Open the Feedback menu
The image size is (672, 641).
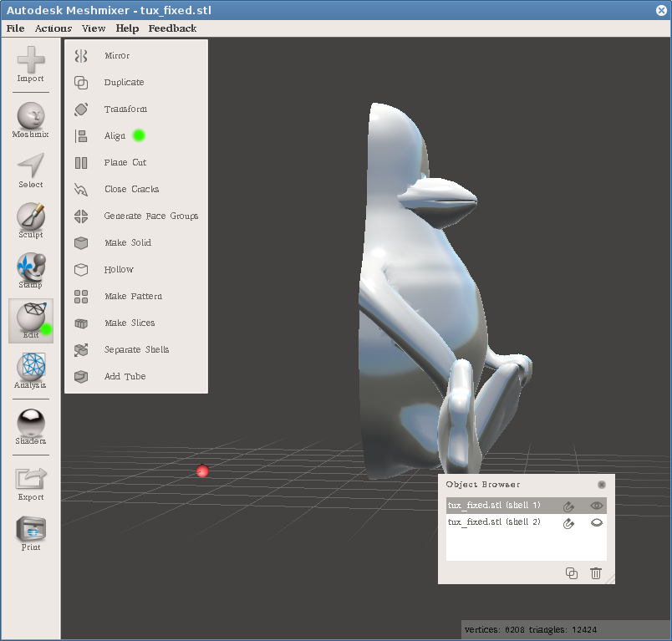(172, 28)
